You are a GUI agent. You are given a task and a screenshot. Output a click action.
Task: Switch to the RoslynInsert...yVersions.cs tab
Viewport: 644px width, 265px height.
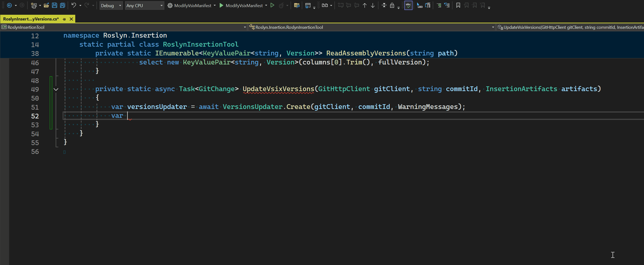point(31,19)
